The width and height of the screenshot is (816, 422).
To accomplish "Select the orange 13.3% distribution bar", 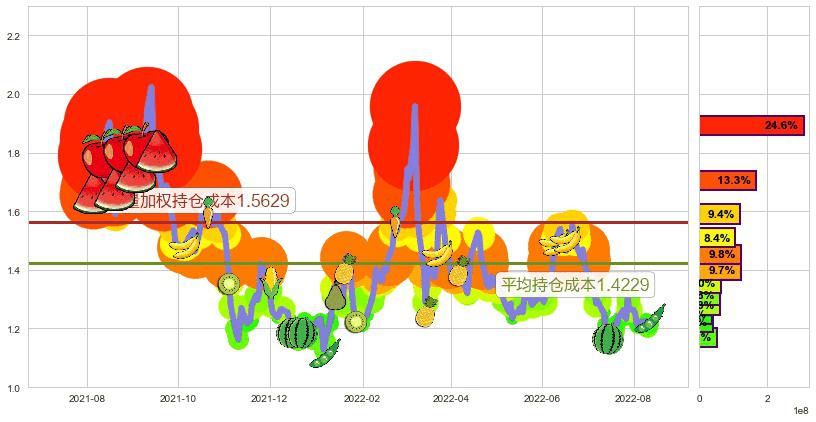I will 727,180.
